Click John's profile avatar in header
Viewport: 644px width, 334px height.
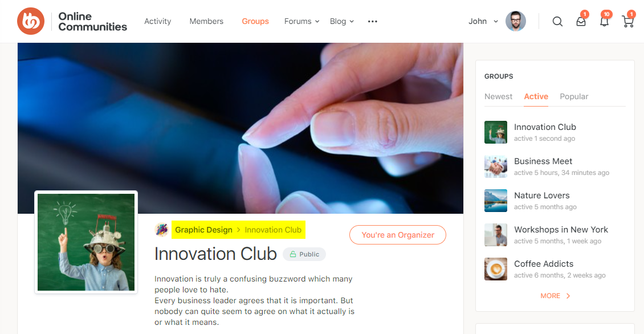pos(515,21)
